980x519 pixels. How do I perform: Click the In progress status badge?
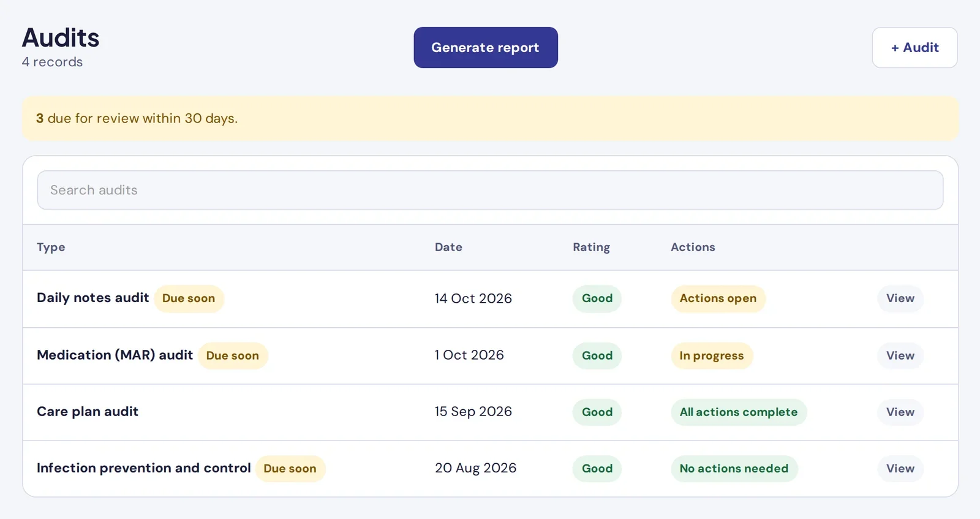[712, 355]
